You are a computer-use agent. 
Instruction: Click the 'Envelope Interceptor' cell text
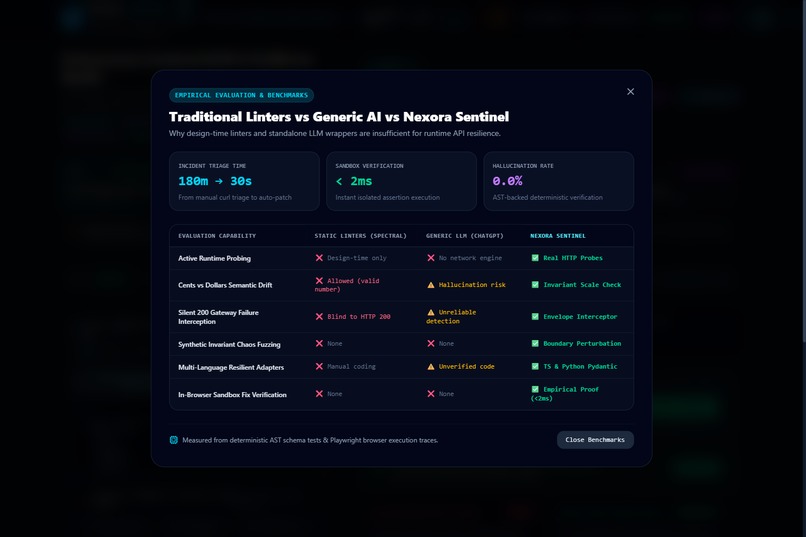click(x=580, y=317)
